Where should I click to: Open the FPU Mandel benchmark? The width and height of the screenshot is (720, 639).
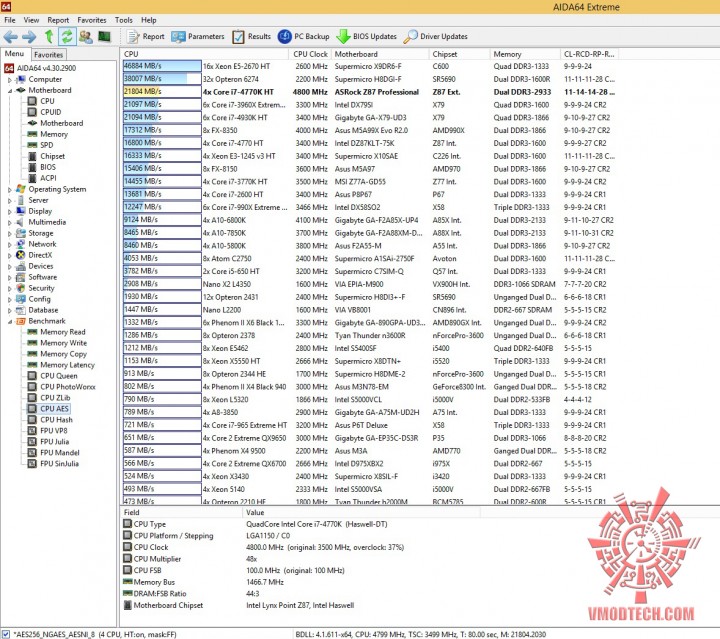pos(53,453)
